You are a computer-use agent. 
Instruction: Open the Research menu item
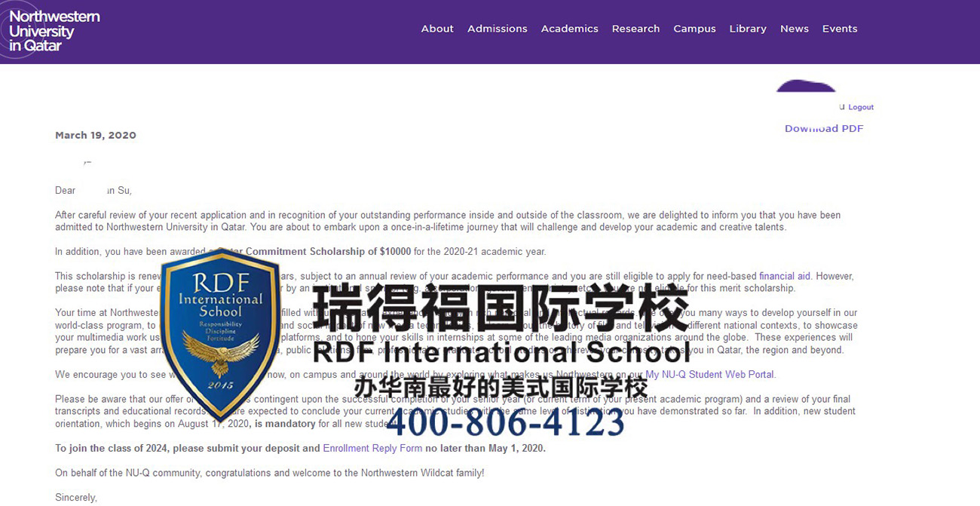pyautogui.click(x=635, y=29)
